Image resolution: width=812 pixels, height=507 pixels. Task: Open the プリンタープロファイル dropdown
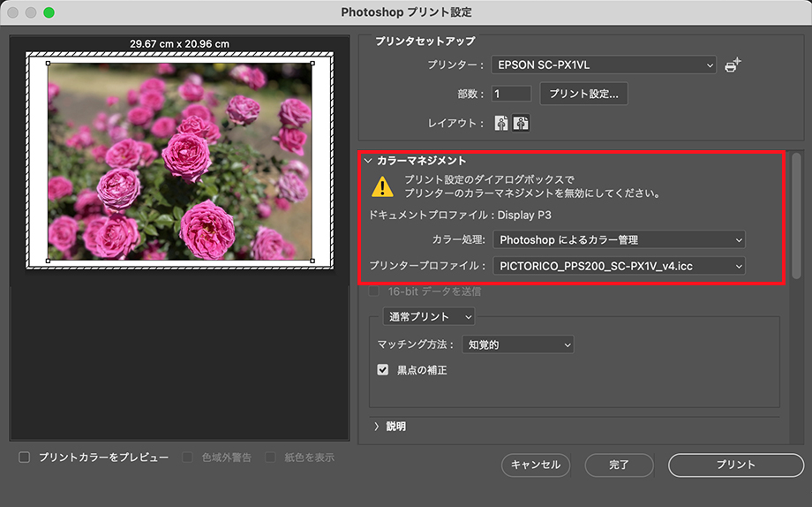619,265
